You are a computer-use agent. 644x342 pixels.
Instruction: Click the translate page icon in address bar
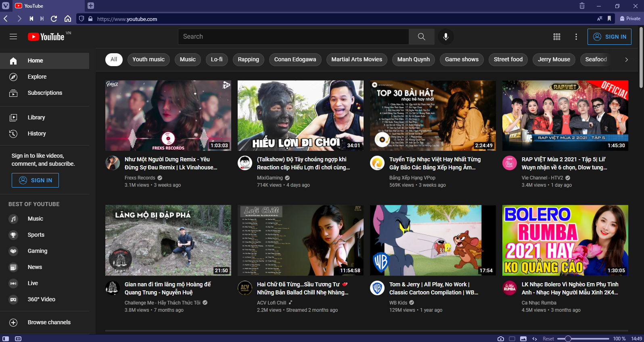[x=600, y=19]
